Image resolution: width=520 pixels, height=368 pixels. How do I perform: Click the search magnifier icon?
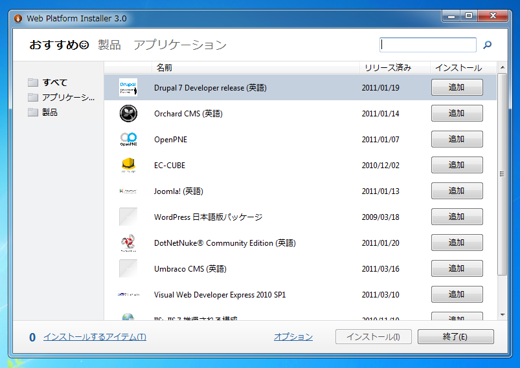[487, 45]
